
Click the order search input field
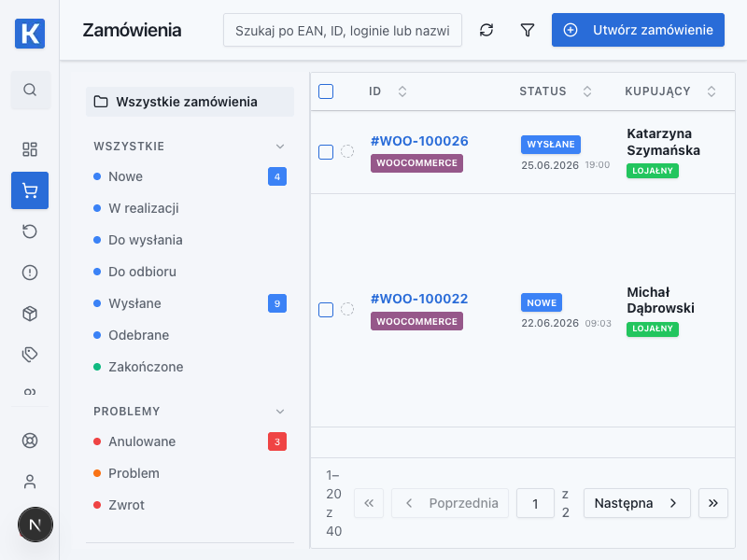pos(343,30)
